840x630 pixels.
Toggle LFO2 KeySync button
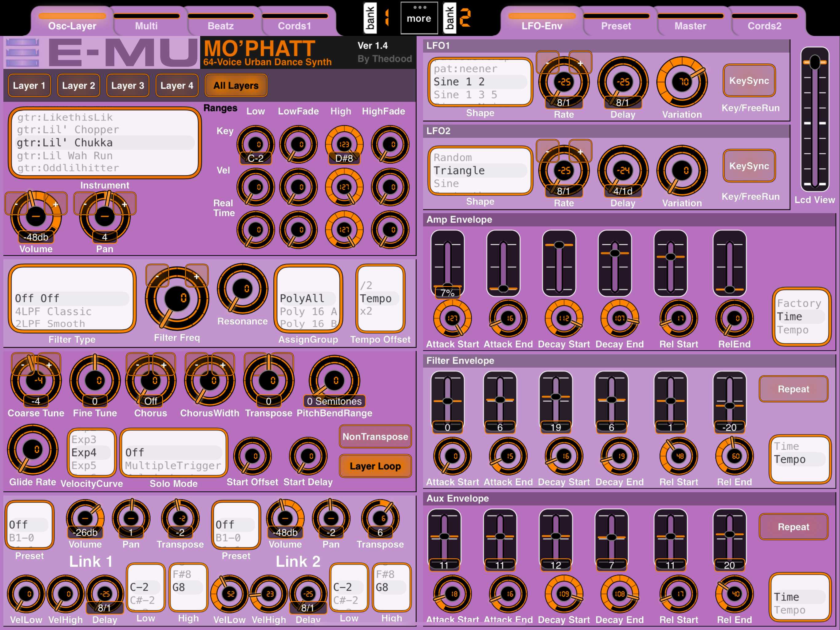click(749, 166)
